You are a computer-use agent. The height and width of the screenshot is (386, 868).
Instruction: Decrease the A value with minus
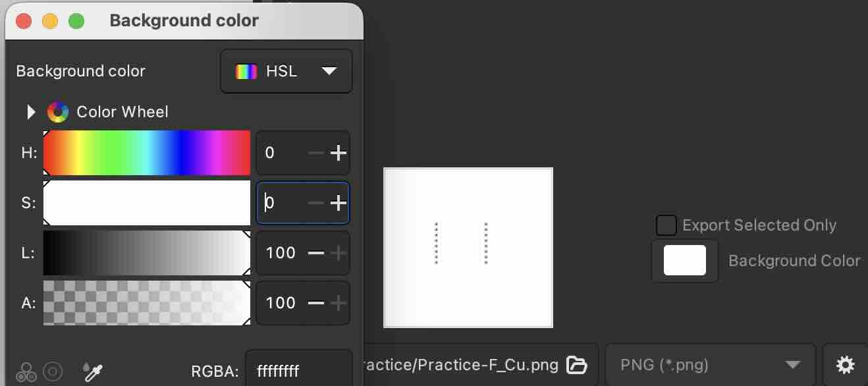pos(316,303)
